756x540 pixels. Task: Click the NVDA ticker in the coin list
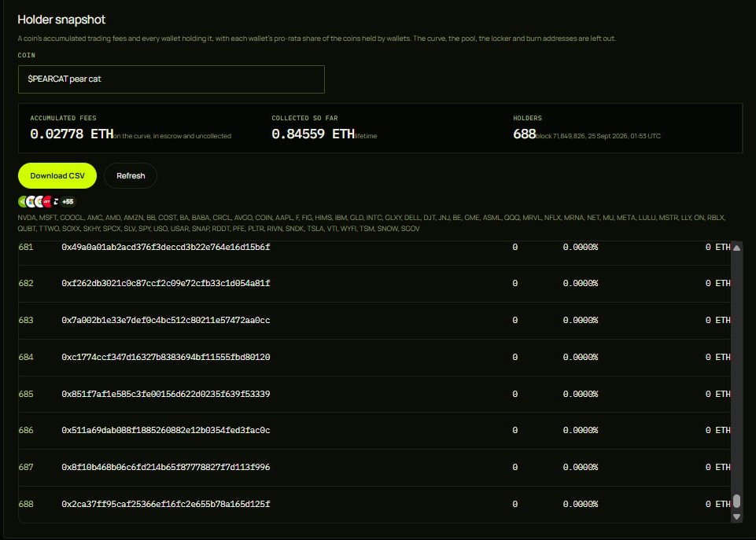27,218
